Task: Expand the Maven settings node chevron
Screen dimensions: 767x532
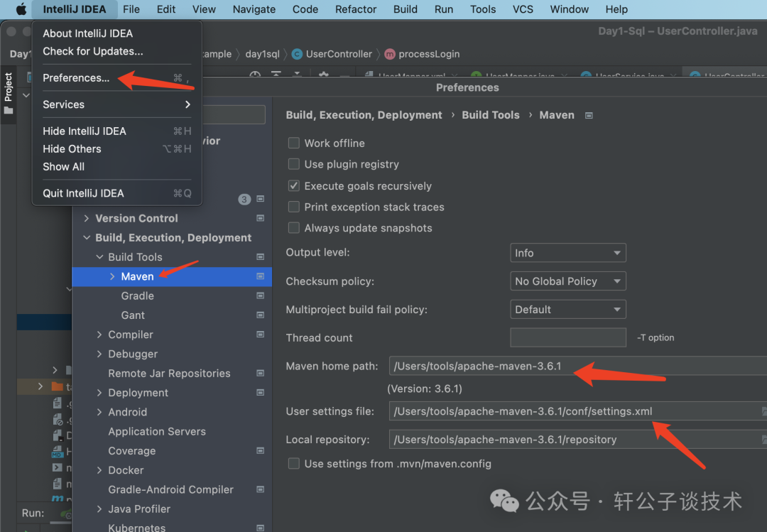Action: pyautogui.click(x=112, y=276)
